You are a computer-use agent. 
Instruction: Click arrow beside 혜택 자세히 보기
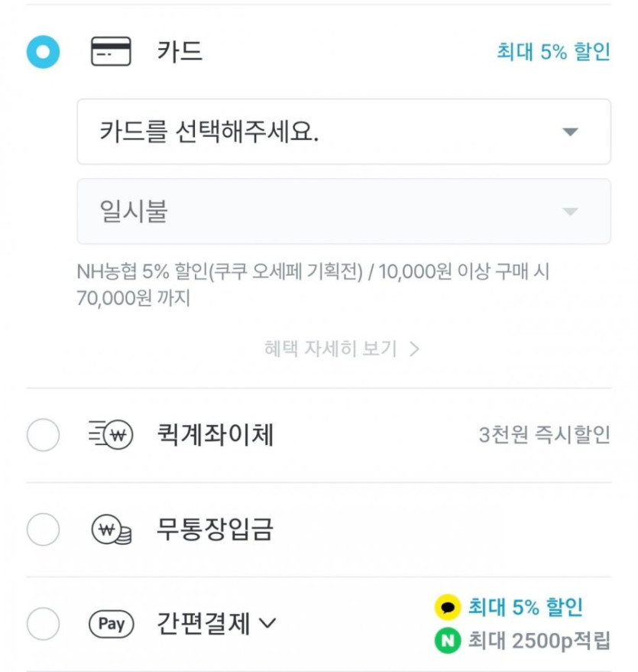pyautogui.click(x=415, y=349)
